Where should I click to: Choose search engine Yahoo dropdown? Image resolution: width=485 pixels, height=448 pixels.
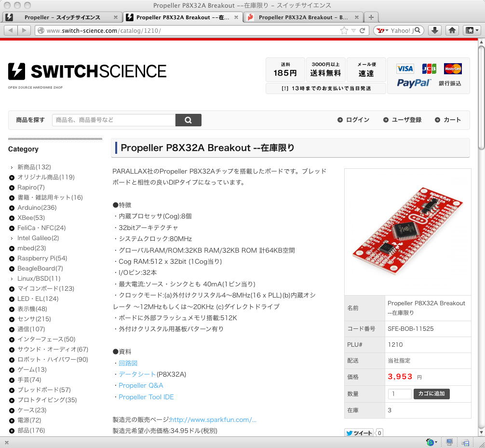pyautogui.click(x=382, y=30)
